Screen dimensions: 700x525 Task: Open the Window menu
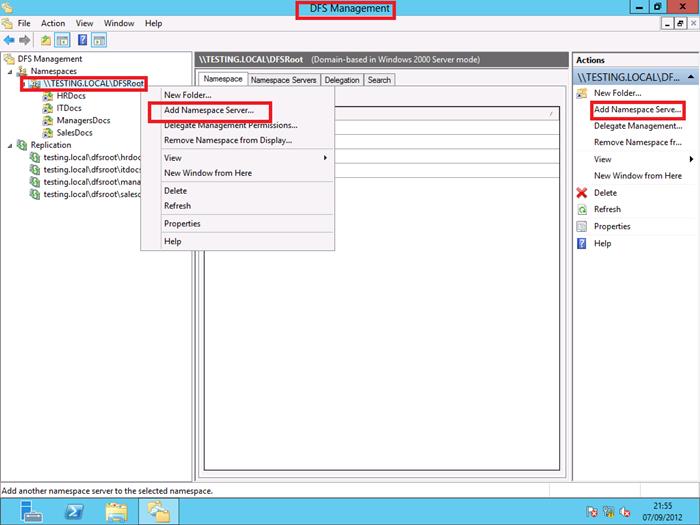click(x=119, y=23)
